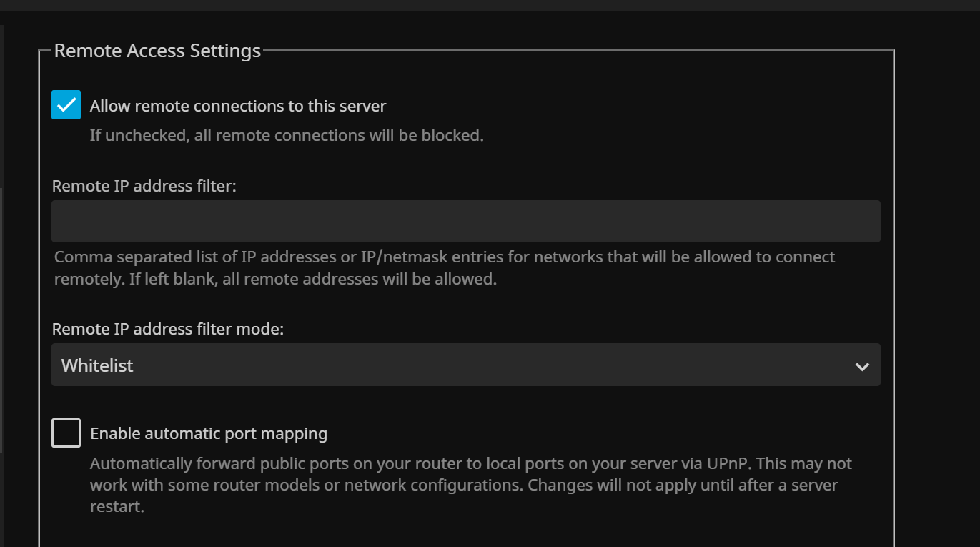Click the "Remote IP address filter:" label

coord(144,187)
